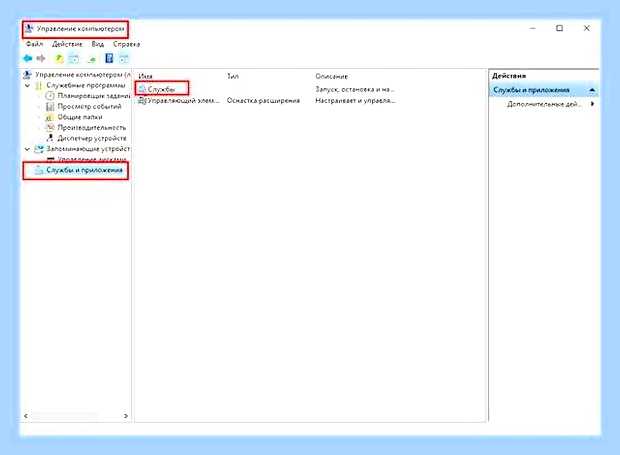Click tree scrollbar left arrow
Image resolution: width=620 pixels, height=455 pixels.
26,416
